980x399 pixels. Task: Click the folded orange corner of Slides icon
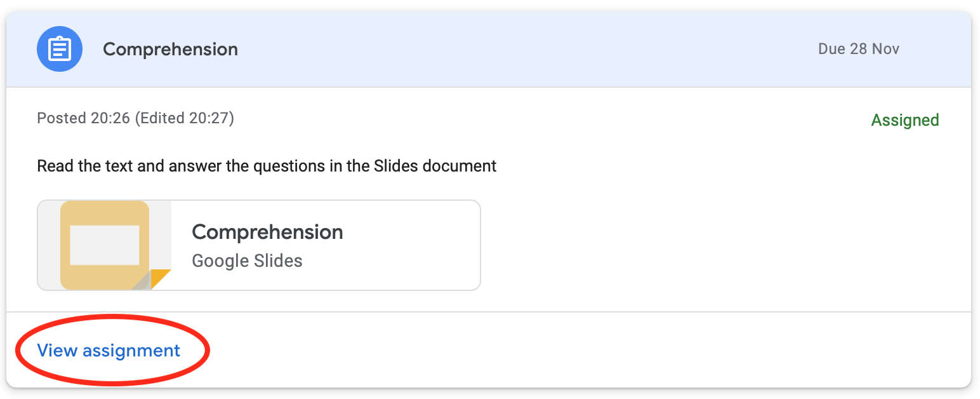160,280
